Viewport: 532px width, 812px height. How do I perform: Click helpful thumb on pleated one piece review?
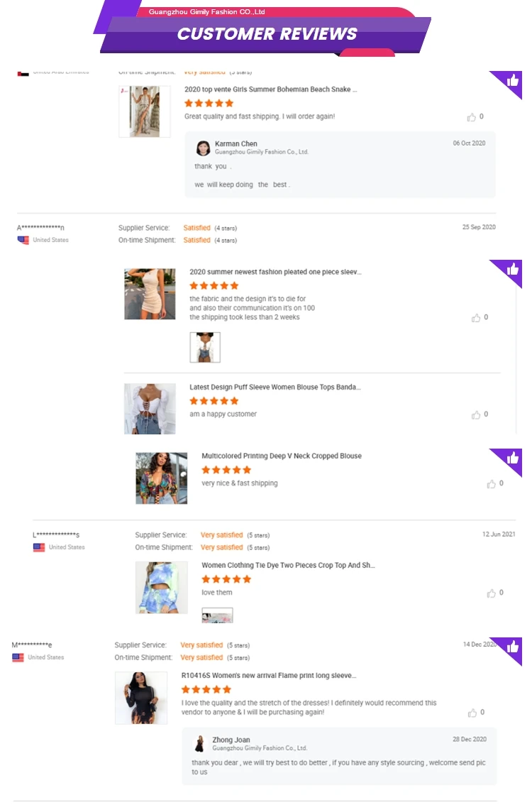tap(476, 317)
